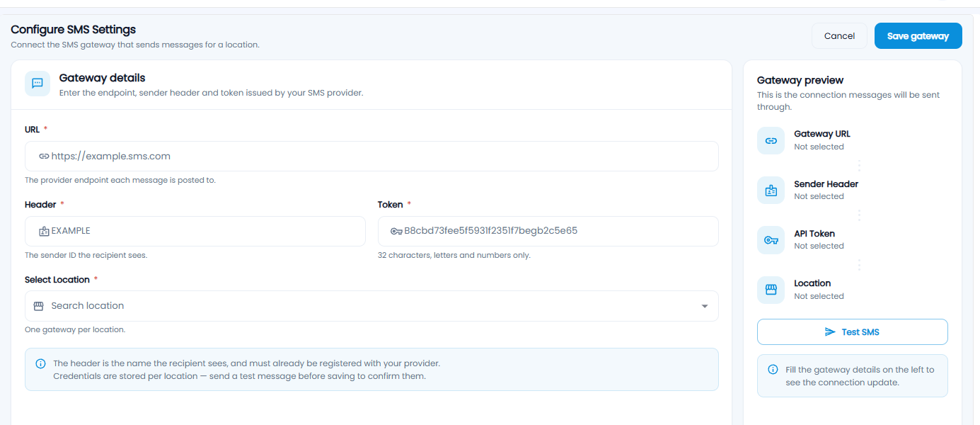Click the store icon in Search location field

pyautogui.click(x=39, y=306)
